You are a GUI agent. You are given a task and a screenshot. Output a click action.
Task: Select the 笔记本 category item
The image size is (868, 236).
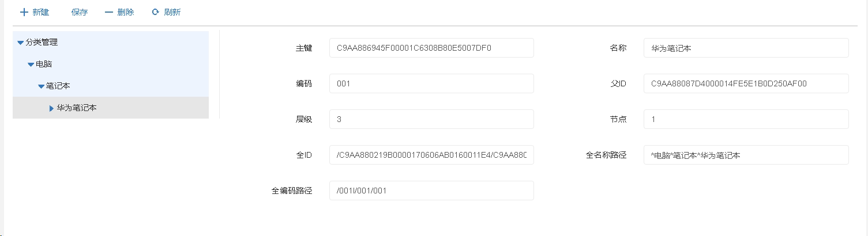click(58, 86)
